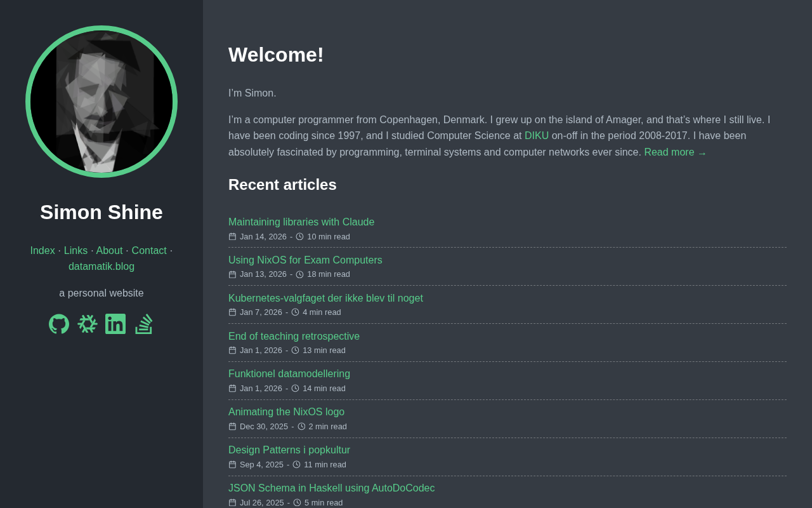This screenshot has height=508, width=812.
Task: Visit the datamatik.blog link
Action: click(101, 266)
